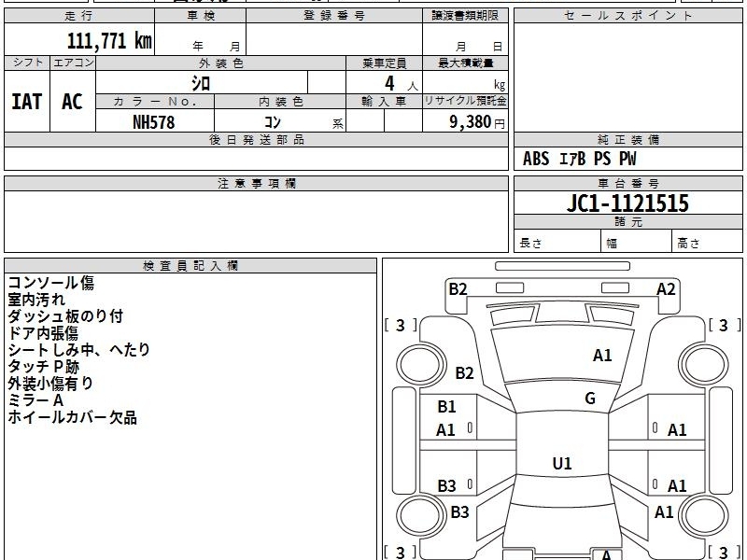
Task: Select the 高さ dimension cell
Action: click(708, 241)
